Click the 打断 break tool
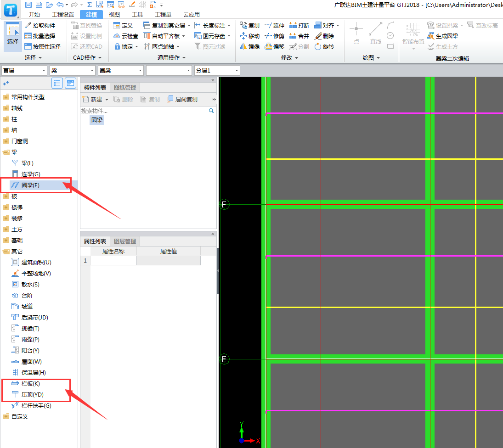503x448 pixels. [300, 25]
